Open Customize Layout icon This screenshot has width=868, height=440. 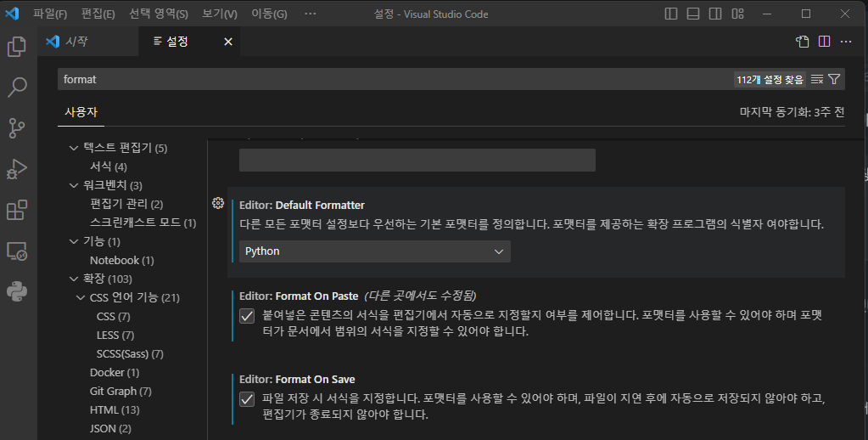pyautogui.click(x=738, y=14)
